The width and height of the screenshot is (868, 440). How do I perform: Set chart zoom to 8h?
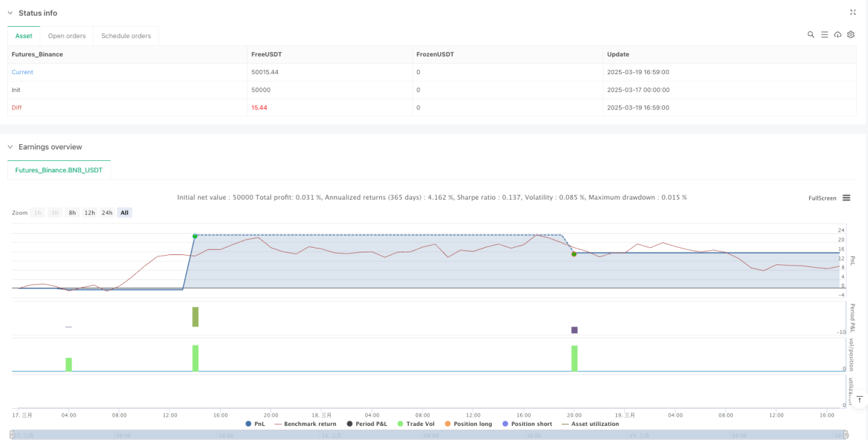72,213
